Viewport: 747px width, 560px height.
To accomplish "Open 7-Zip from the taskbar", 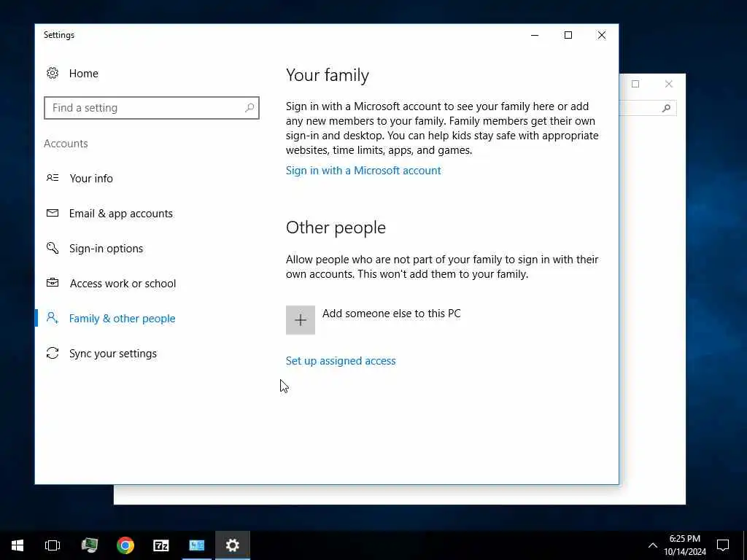I will [x=161, y=545].
